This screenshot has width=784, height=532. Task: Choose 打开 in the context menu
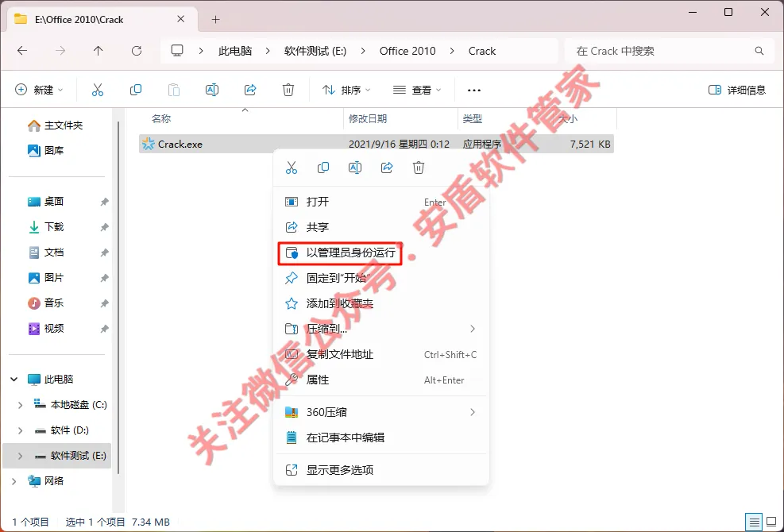381,202
